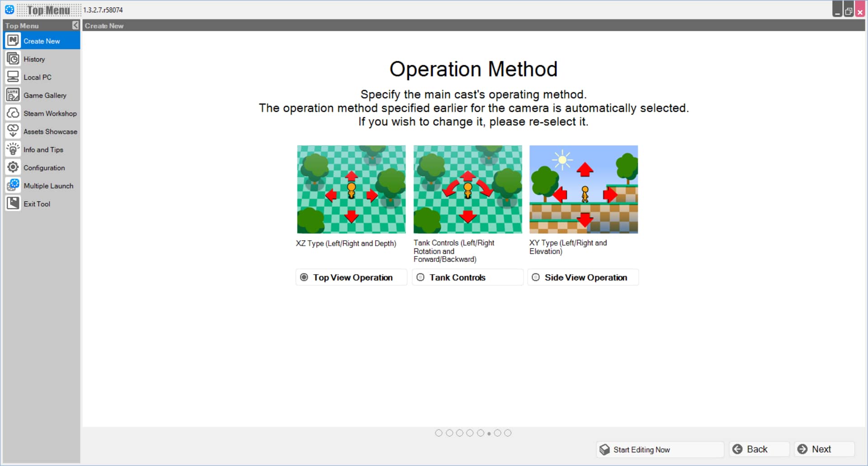Click the first wizard progress dot
The height and width of the screenshot is (466, 868).
tap(439, 433)
